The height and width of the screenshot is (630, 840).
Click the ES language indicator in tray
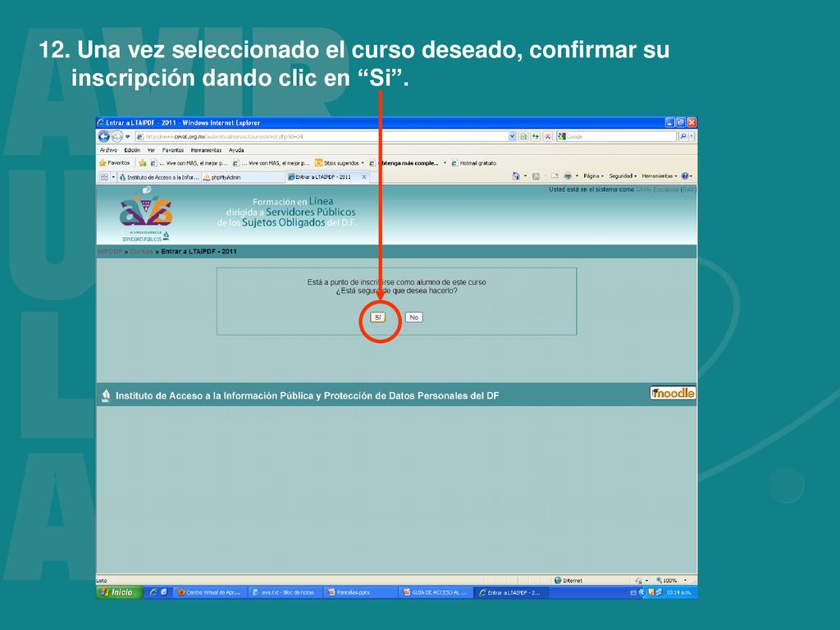(633, 592)
